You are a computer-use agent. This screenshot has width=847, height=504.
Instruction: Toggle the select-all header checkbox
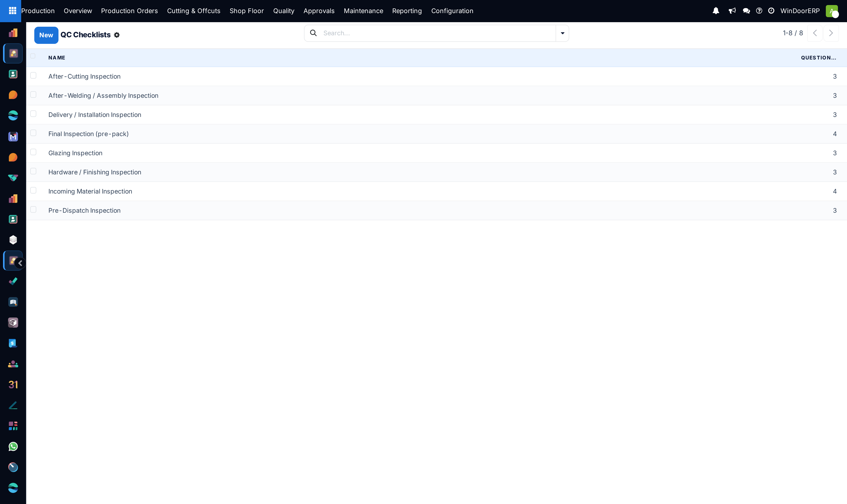pyautogui.click(x=33, y=56)
